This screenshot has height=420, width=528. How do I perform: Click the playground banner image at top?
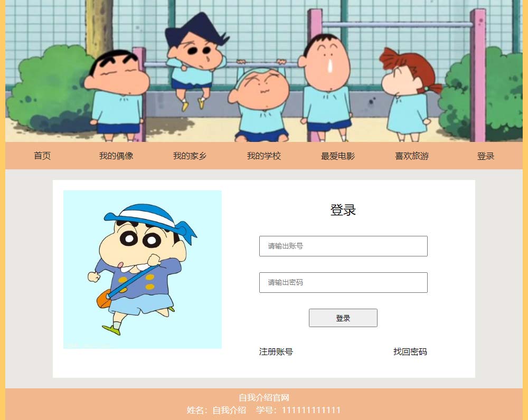[x=264, y=71]
